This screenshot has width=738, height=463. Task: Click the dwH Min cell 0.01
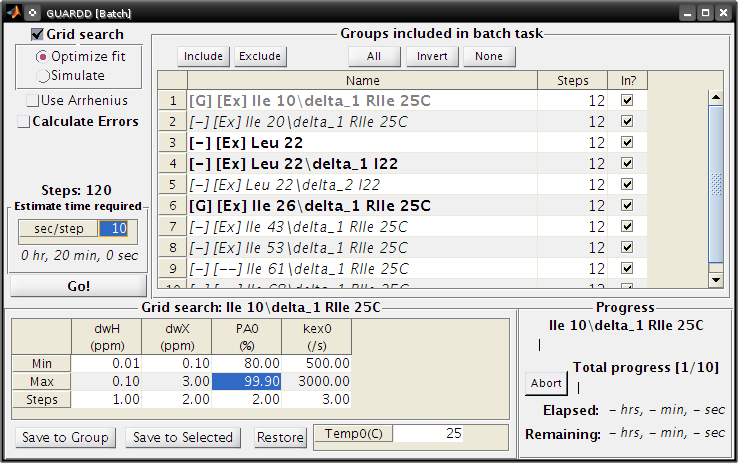pos(106,363)
